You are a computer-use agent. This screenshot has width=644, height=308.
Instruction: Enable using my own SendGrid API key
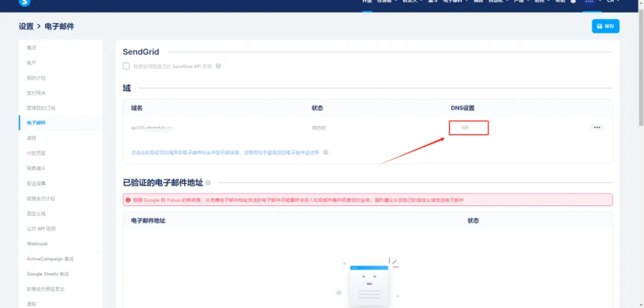point(126,66)
